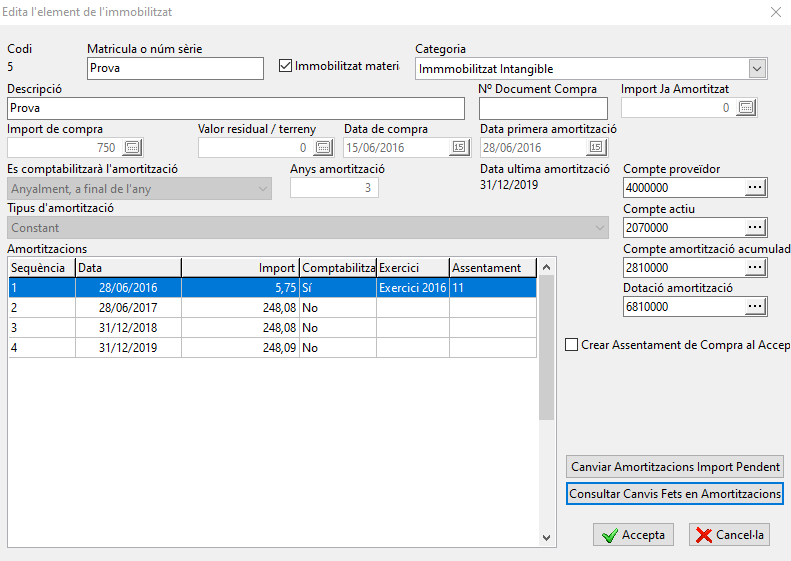Confirm with the Accepta button
Screen dimensions: 791x561
(x=633, y=535)
